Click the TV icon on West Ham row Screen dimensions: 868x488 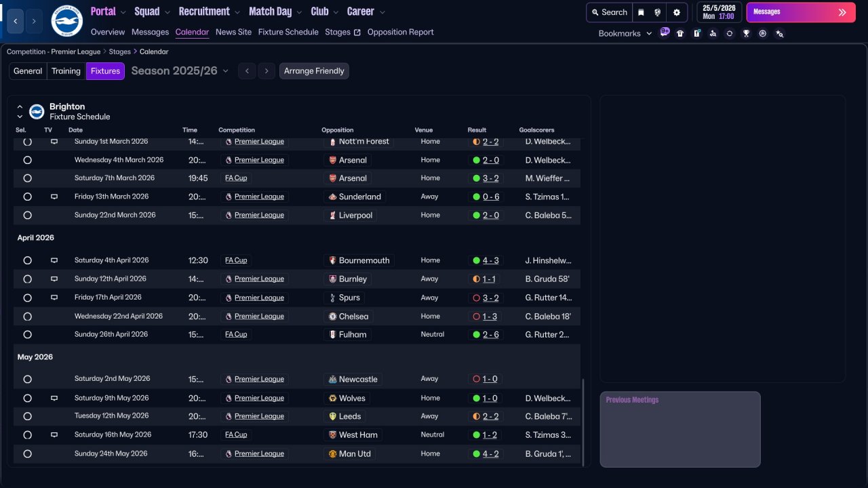(x=54, y=434)
